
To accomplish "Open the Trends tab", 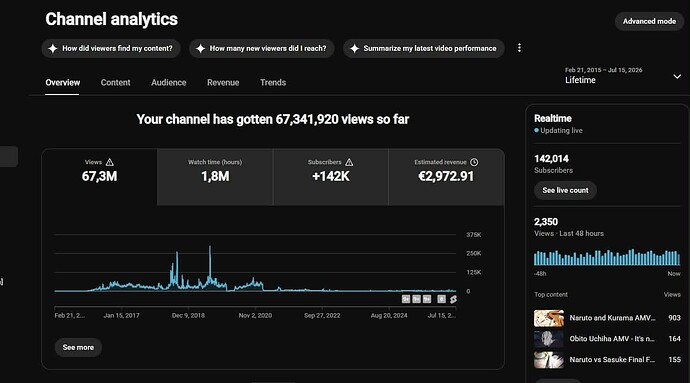I will [x=273, y=82].
